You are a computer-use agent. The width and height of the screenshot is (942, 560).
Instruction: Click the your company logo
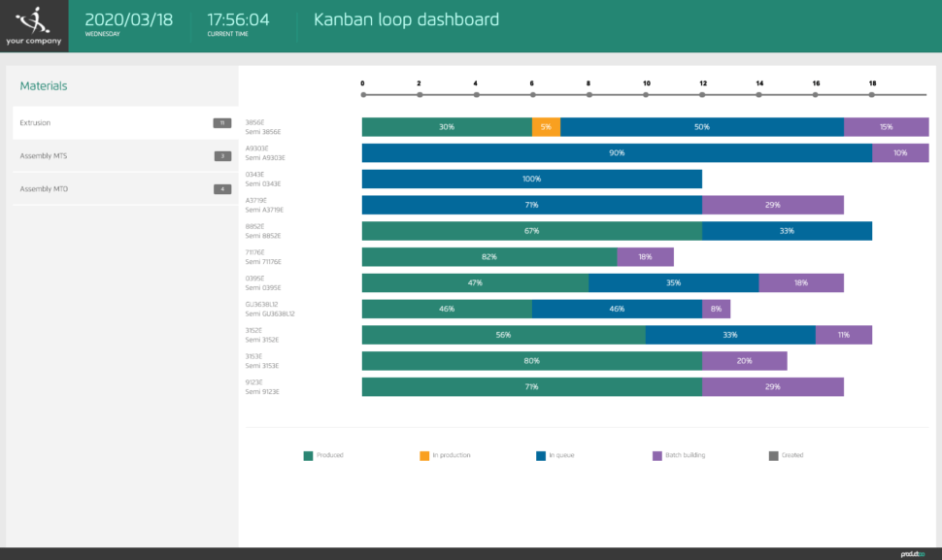point(34,26)
